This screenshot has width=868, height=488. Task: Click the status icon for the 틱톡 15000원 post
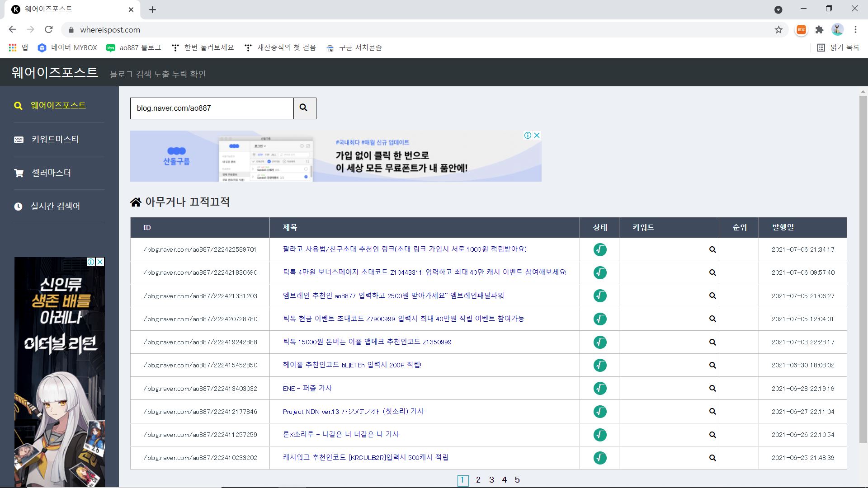click(600, 342)
